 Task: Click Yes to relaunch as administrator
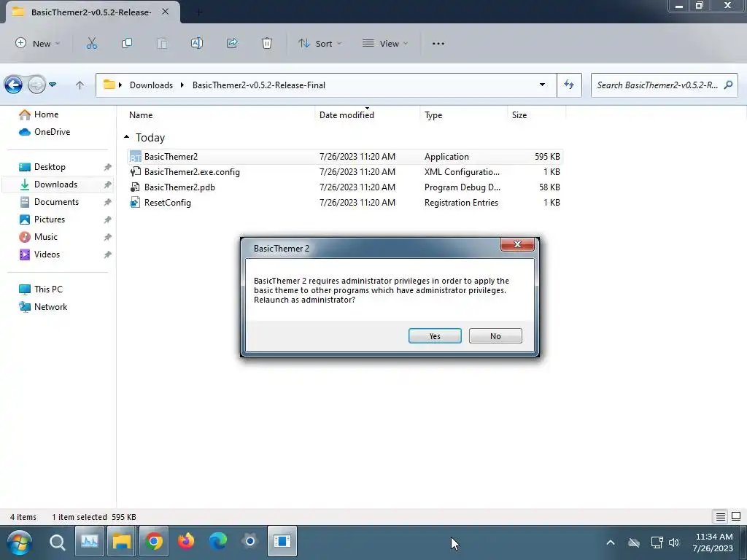[435, 335]
